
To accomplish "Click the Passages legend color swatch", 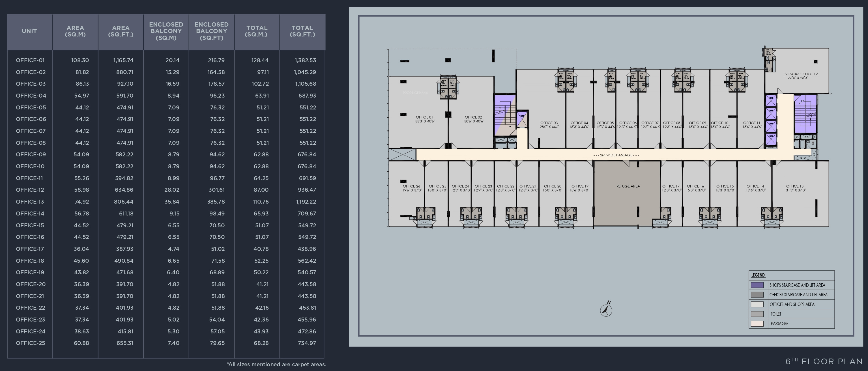I will [757, 323].
